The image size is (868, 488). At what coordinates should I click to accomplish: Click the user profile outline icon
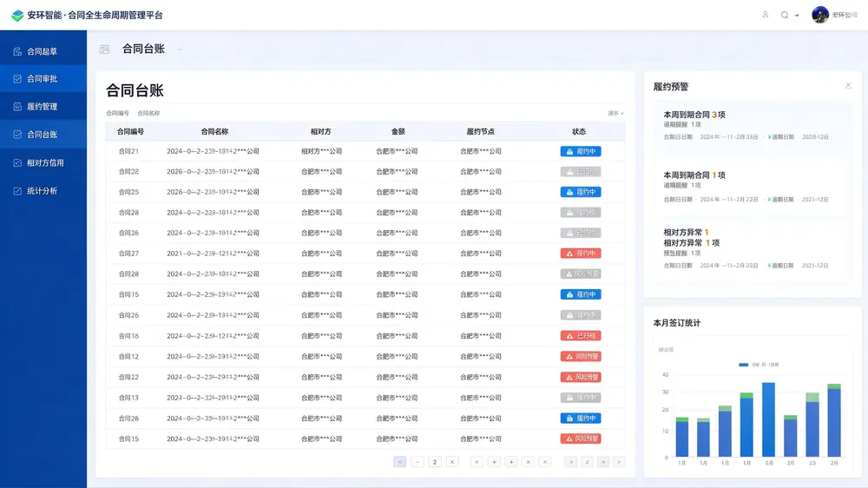click(x=765, y=15)
